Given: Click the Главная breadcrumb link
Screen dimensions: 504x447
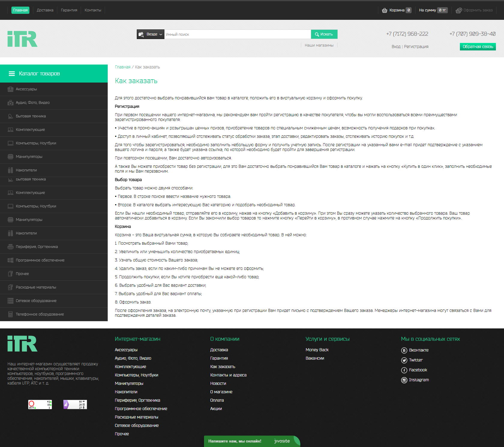Looking at the screenshot, I should pos(123,67).
